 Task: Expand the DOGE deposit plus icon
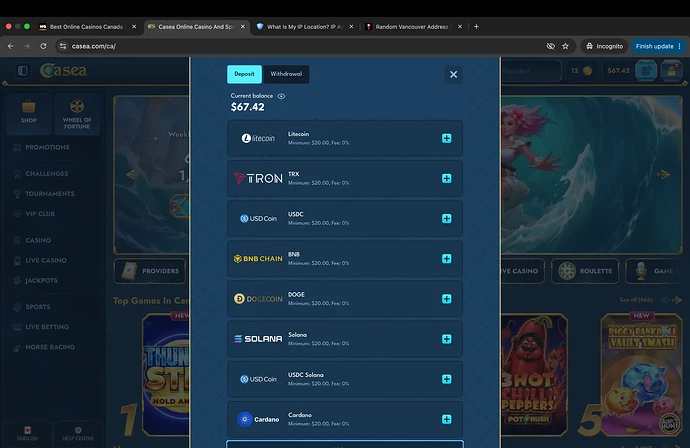446,299
